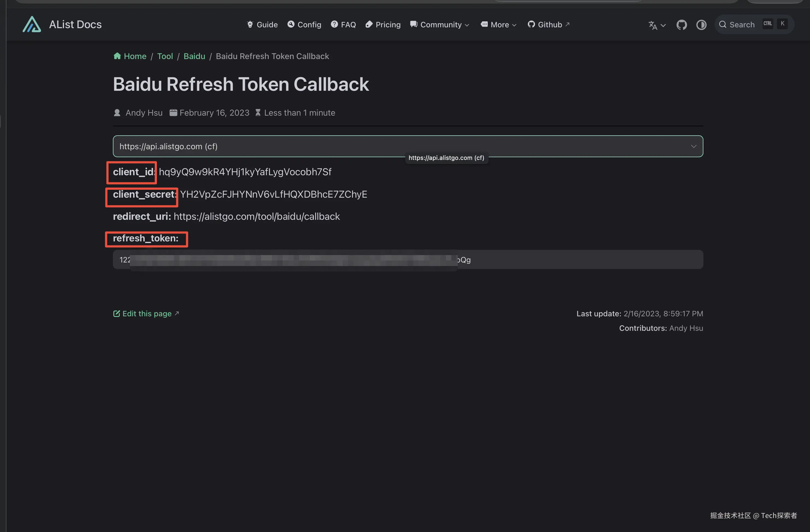Open the GitHub repository icon in header
This screenshot has width=810, height=532.
click(681, 25)
